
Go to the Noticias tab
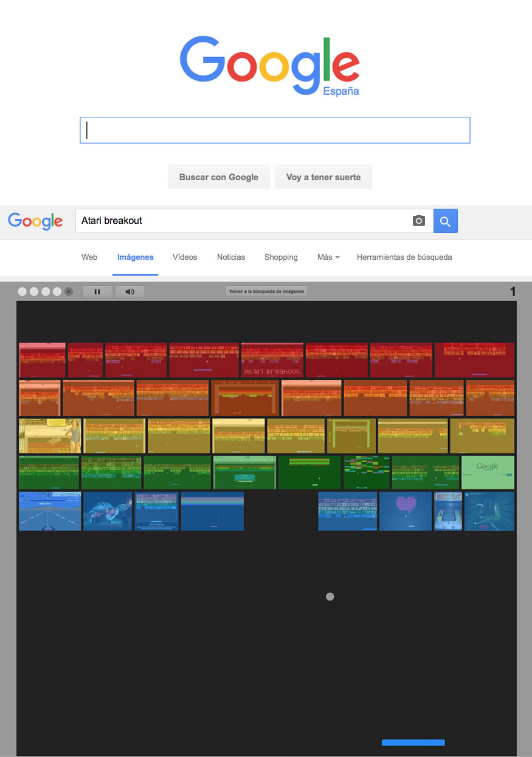click(231, 257)
